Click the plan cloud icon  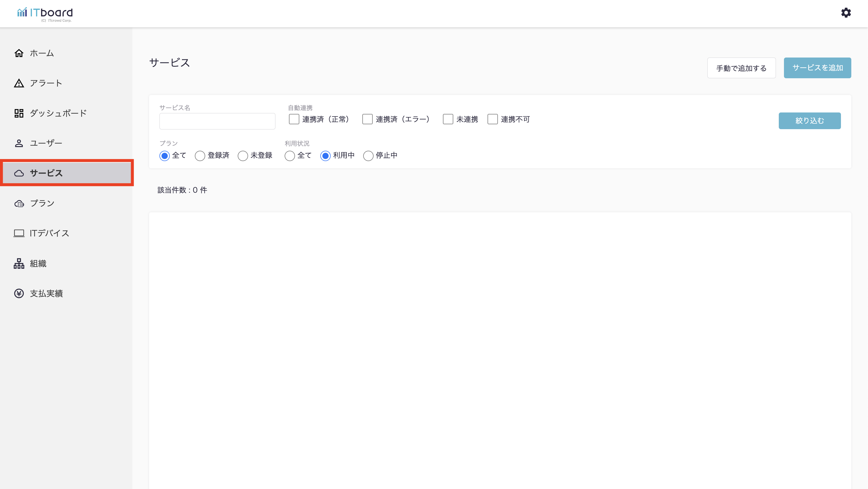pyautogui.click(x=19, y=203)
